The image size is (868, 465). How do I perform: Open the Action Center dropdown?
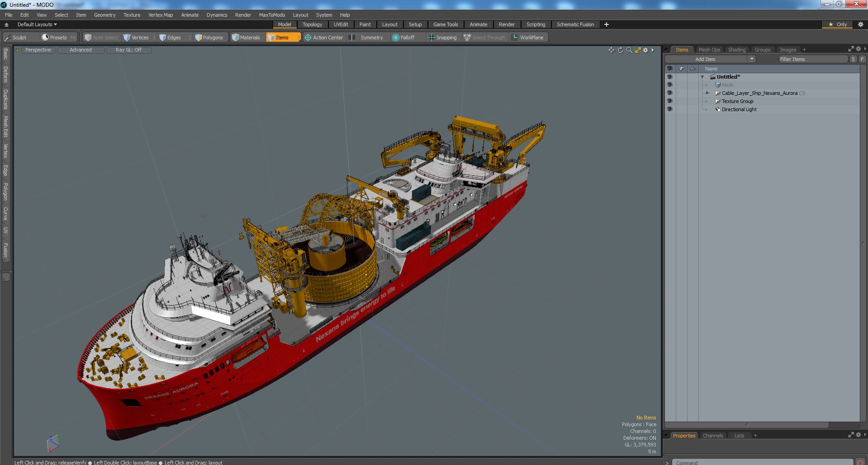tap(324, 38)
